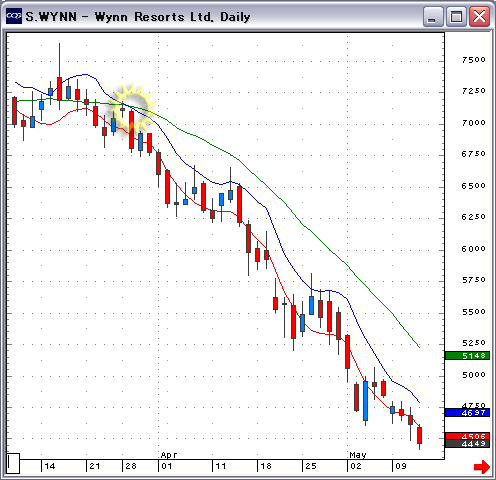
Task: Click the red 4506 price label
Action: pyautogui.click(x=467, y=436)
